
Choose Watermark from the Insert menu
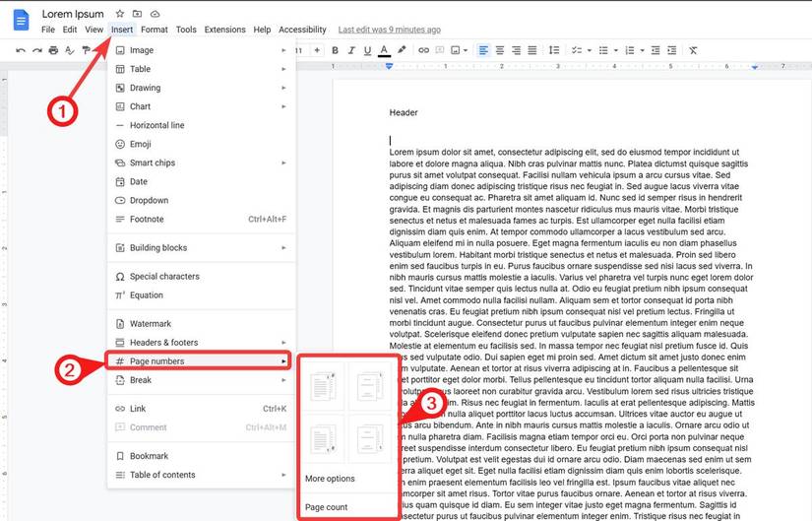click(151, 323)
